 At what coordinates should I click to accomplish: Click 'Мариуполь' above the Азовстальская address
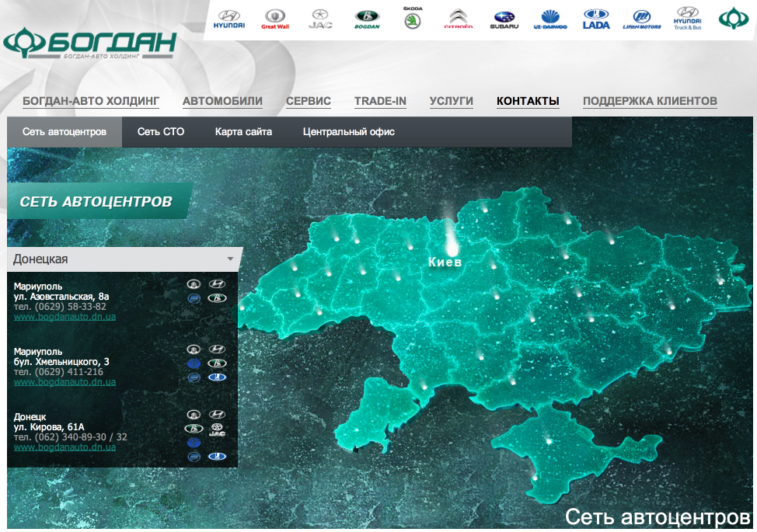point(37,287)
